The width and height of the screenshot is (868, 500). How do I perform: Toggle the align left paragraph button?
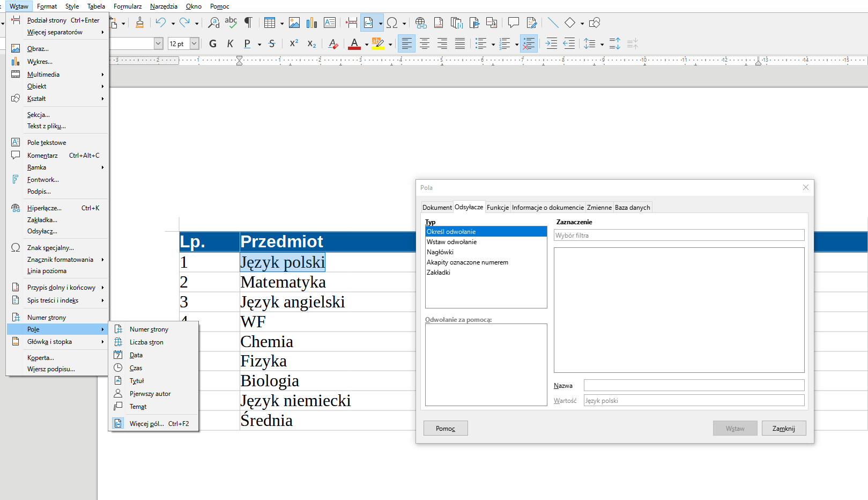pos(407,43)
